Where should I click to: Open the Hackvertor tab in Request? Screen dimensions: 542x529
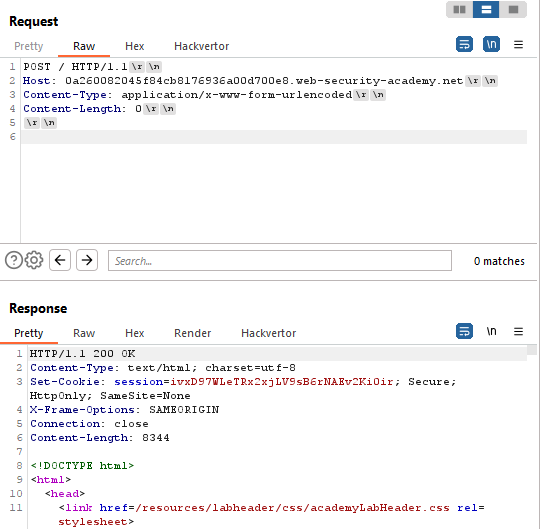coord(202,46)
